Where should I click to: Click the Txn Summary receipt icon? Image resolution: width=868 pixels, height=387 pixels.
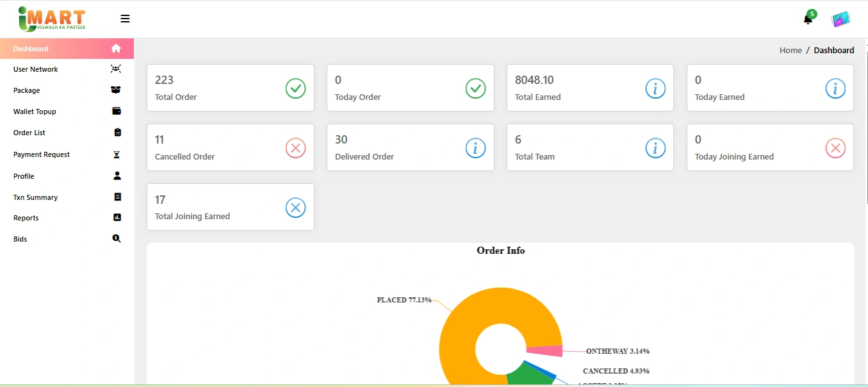(117, 197)
